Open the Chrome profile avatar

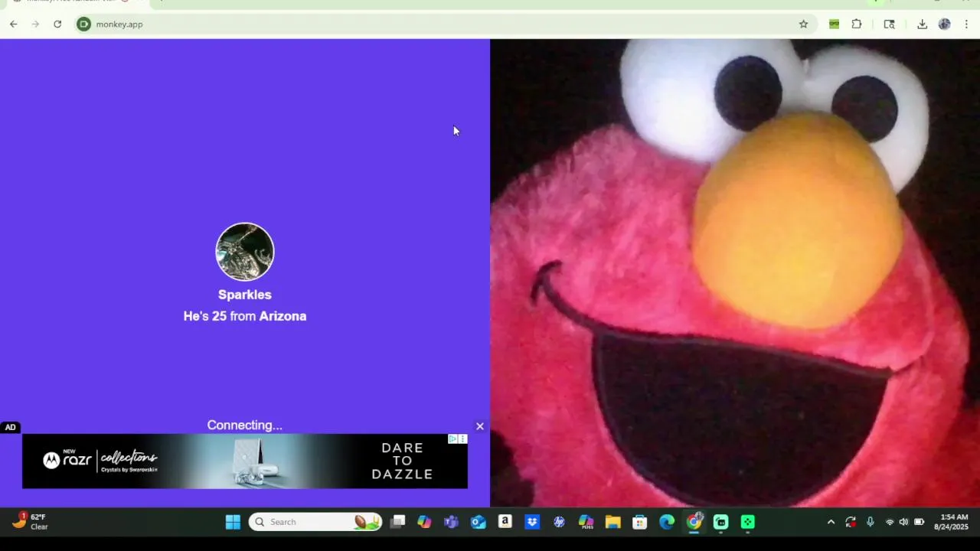[945, 24]
